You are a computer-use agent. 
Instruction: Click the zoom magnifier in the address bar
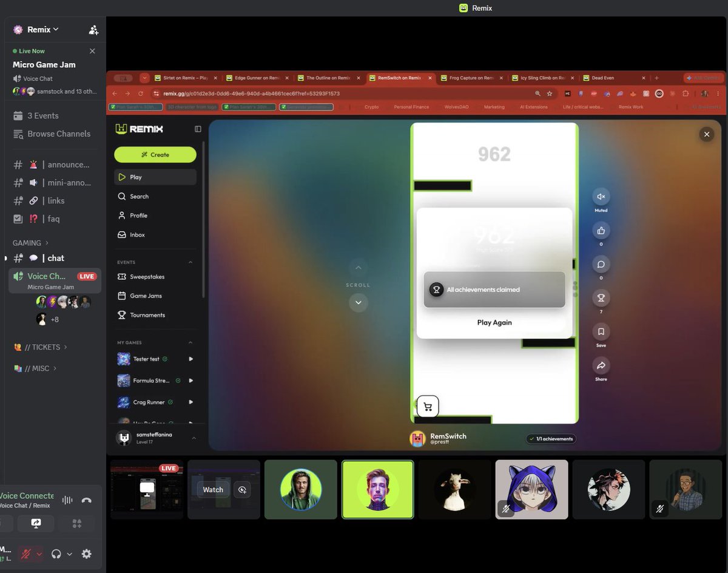tap(538, 93)
